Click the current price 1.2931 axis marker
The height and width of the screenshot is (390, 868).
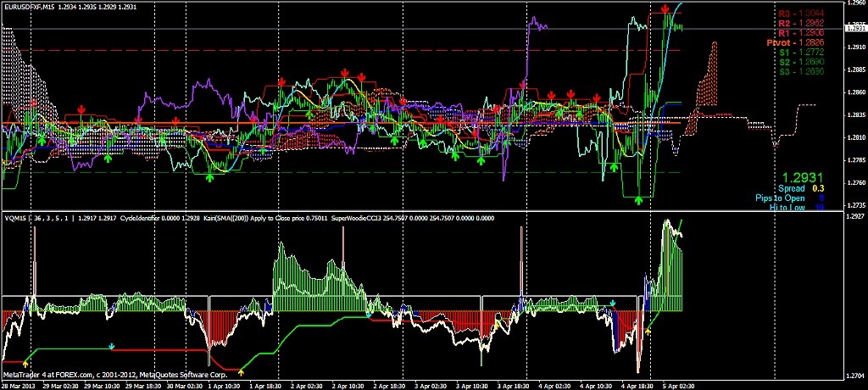point(855,28)
